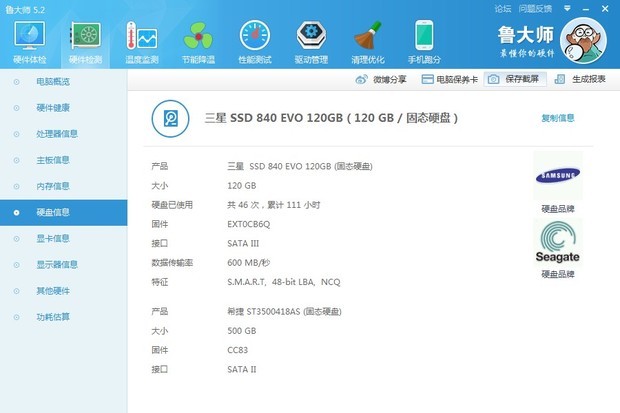Open the 论坛 forum link

click(x=503, y=8)
